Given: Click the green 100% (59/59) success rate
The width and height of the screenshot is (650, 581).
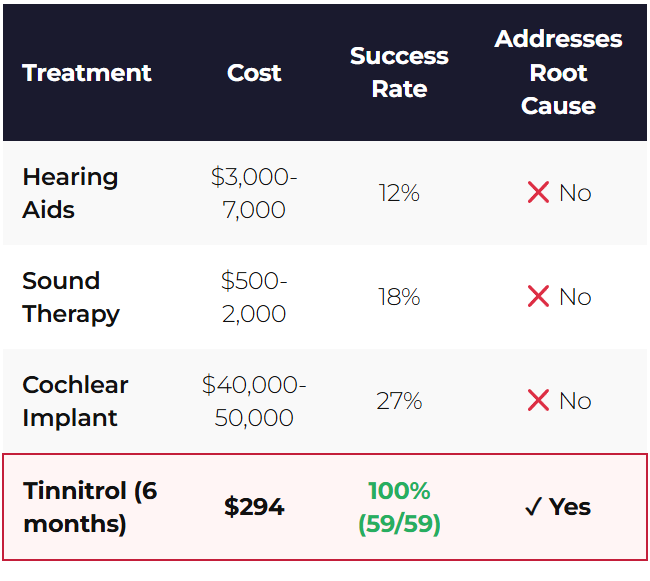Looking at the screenshot, I should [399, 507].
